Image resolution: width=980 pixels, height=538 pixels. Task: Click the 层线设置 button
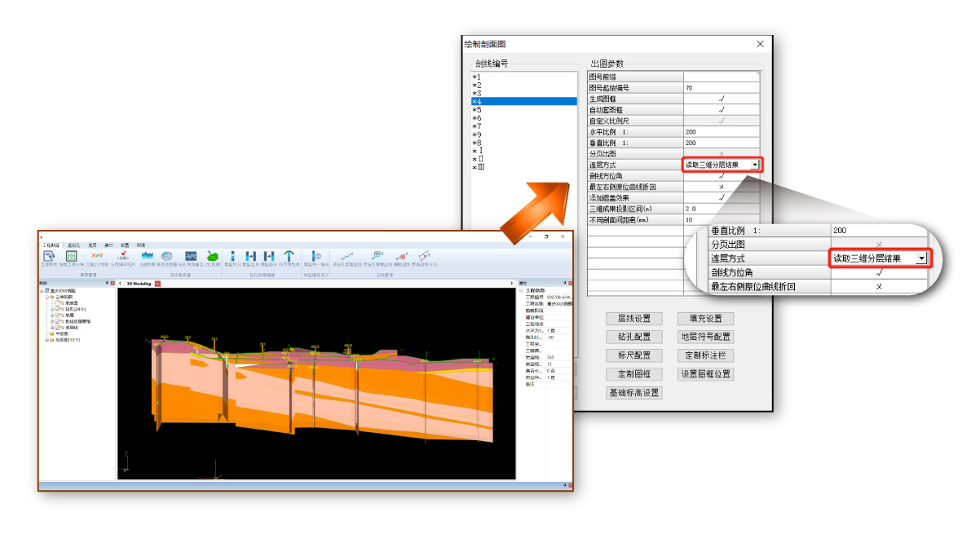coord(633,319)
